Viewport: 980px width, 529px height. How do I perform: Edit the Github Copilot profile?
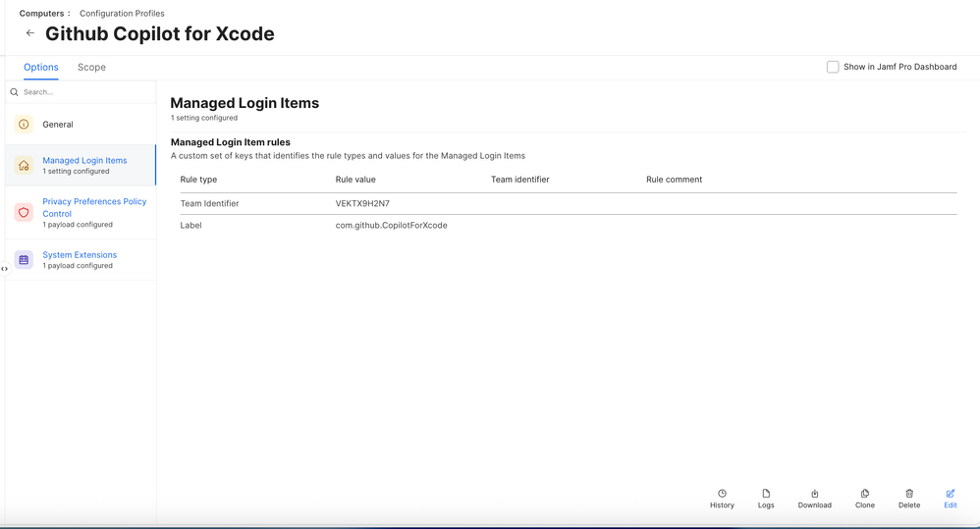point(950,499)
